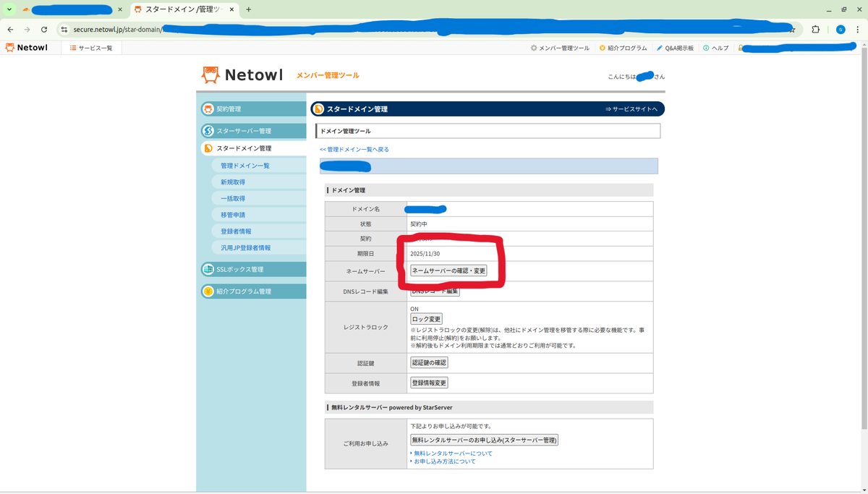Open 移管申請 submenu item
868x494 pixels.
(233, 215)
